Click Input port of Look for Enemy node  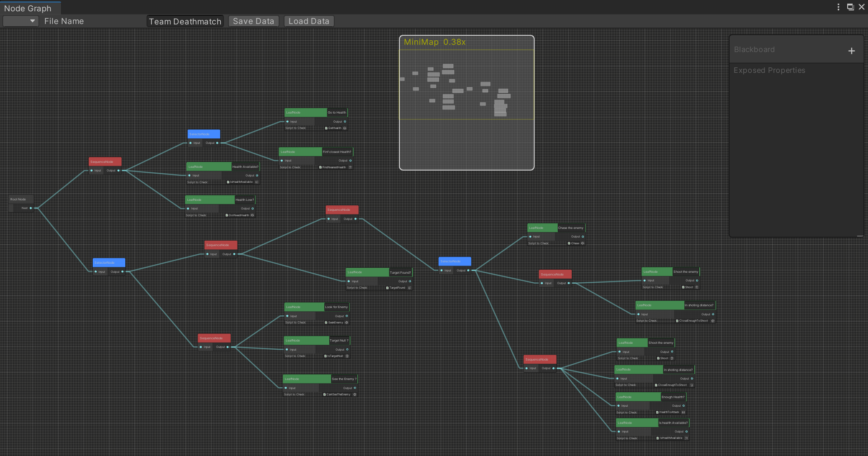click(x=287, y=316)
